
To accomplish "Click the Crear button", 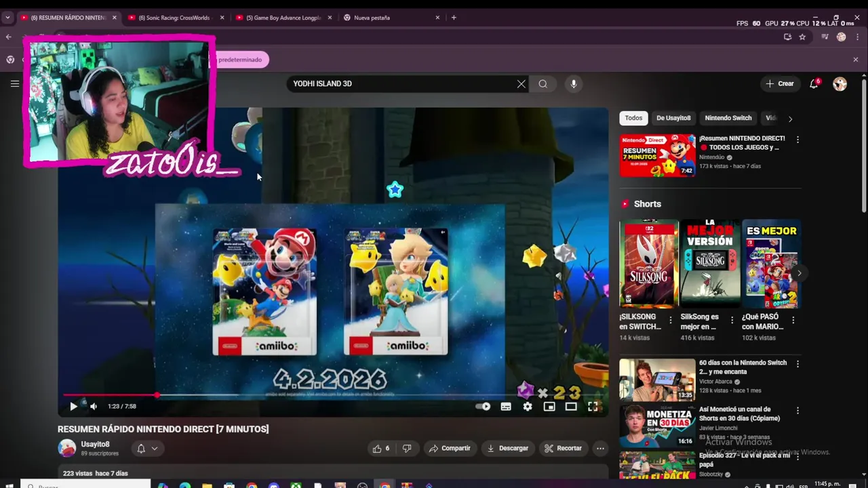I will click(779, 84).
